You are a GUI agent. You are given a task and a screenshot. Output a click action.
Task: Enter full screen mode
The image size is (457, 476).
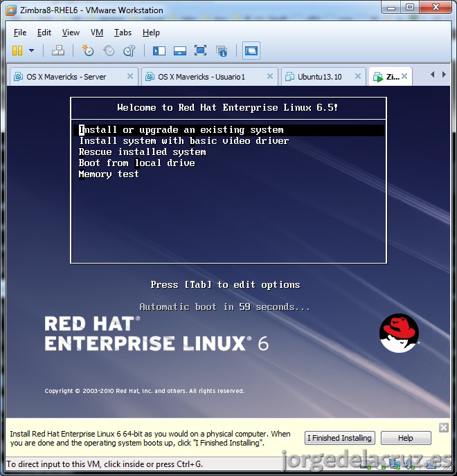click(200, 51)
